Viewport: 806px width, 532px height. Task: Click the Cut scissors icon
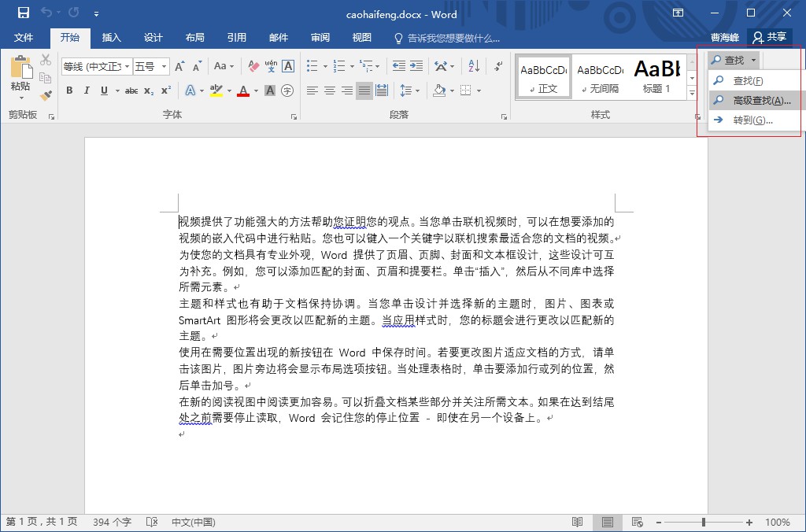(x=46, y=60)
